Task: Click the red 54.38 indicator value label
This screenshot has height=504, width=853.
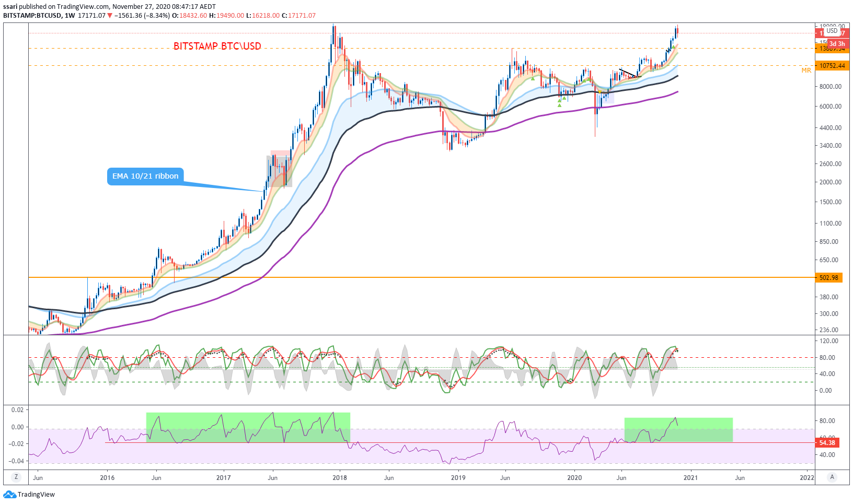Action: click(827, 442)
